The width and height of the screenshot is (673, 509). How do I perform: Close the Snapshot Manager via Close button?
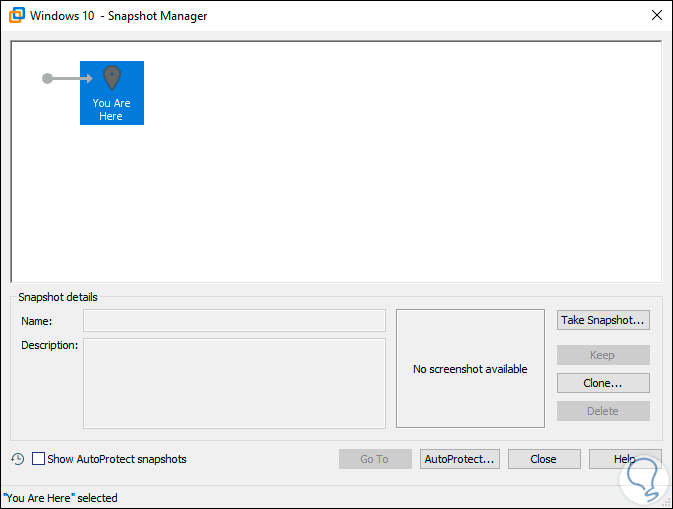click(544, 459)
